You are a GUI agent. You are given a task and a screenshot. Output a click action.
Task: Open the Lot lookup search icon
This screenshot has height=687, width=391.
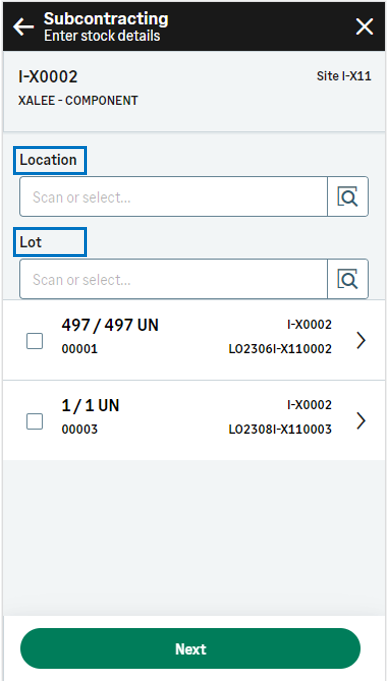click(348, 279)
